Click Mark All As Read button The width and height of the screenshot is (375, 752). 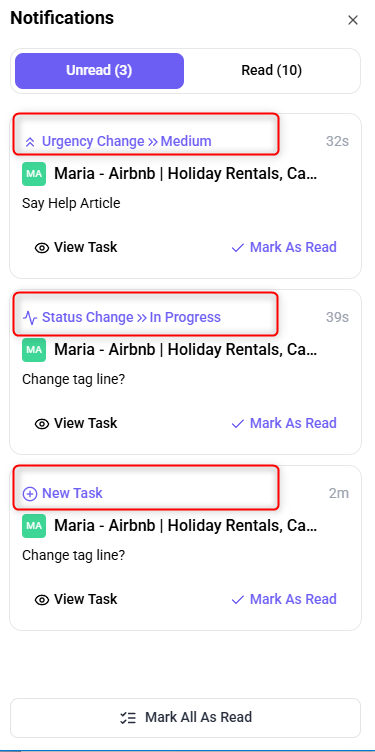click(185, 717)
